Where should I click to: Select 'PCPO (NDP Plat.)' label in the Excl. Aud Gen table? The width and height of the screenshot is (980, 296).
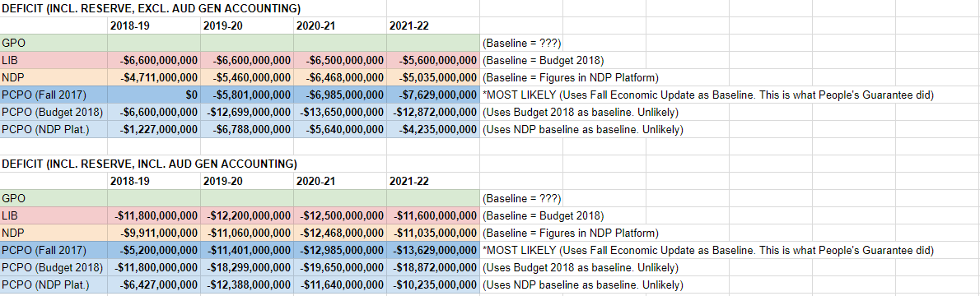54,130
